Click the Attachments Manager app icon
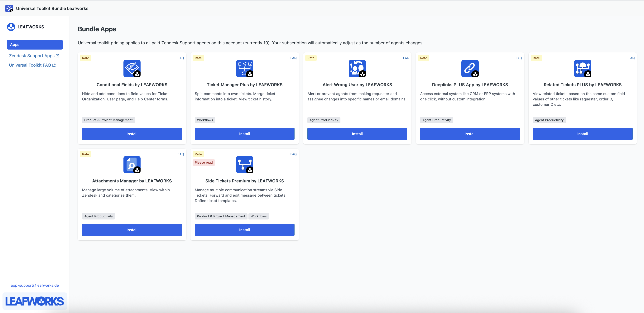Image resolution: width=644 pixels, height=313 pixels. pos(132,165)
